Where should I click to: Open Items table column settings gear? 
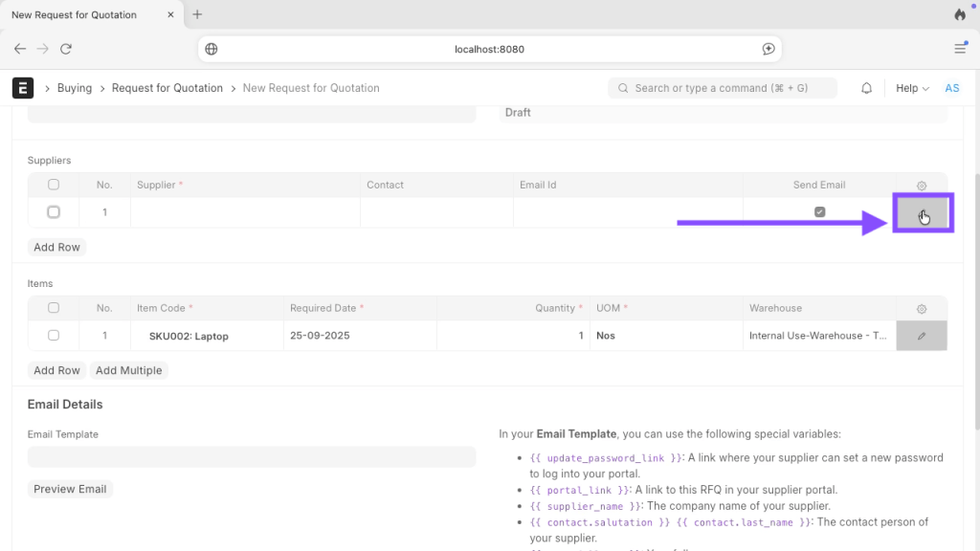[922, 309]
